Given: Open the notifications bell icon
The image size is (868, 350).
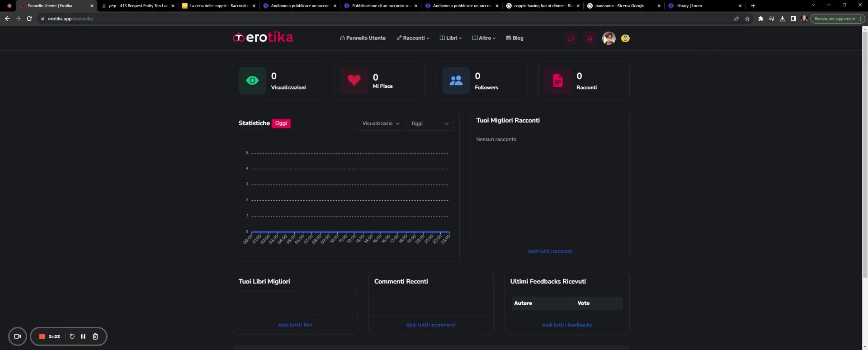Looking at the screenshot, I should point(590,38).
